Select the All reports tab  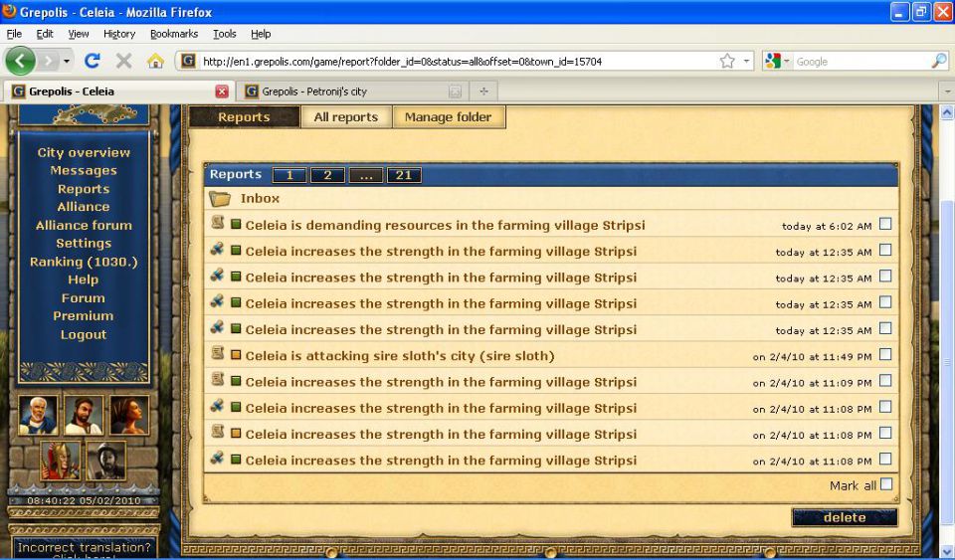pyautogui.click(x=346, y=116)
